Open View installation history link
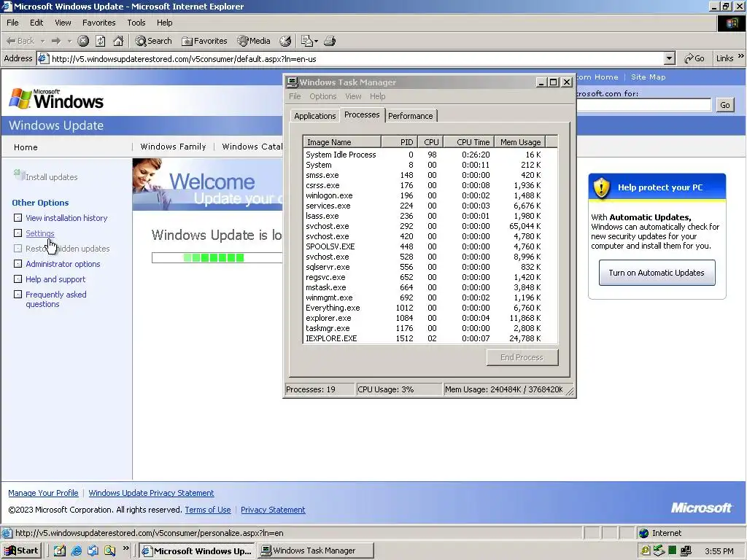747x560 pixels. [66, 218]
